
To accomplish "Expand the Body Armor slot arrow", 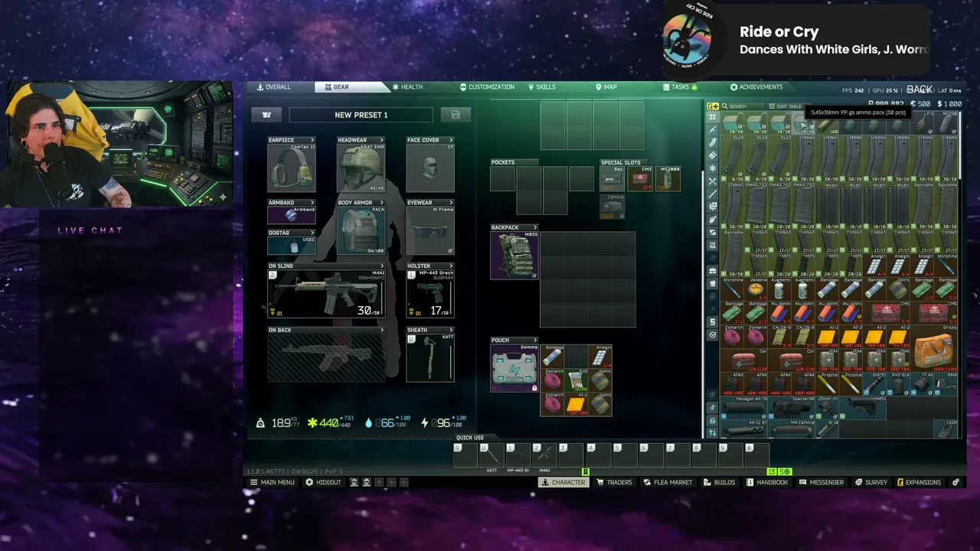I will pos(382,203).
